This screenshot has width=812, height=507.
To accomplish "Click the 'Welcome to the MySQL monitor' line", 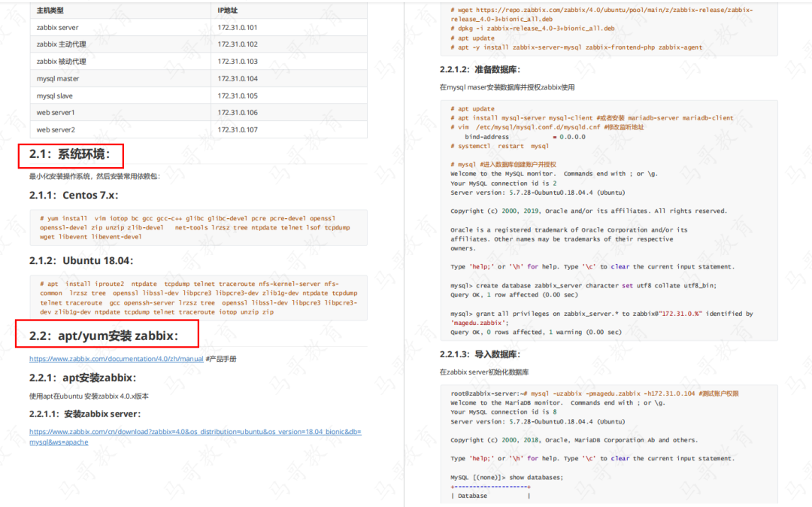I will pyautogui.click(x=554, y=174).
